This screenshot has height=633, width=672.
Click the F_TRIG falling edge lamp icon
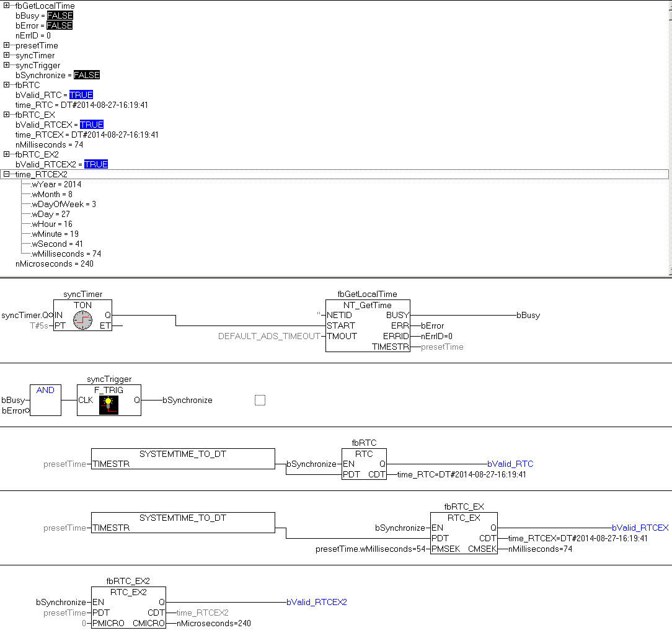[x=108, y=405]
